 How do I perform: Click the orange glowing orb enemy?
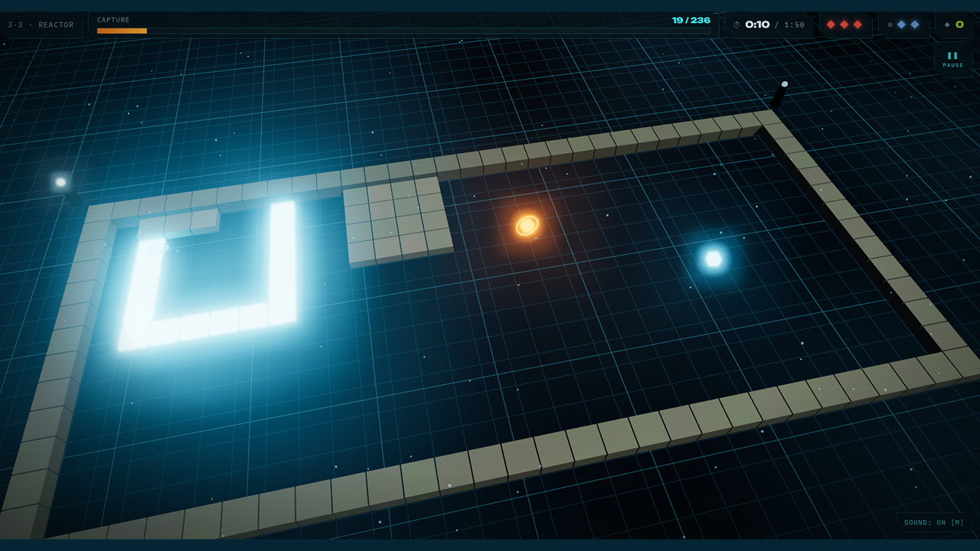[527, 225]
